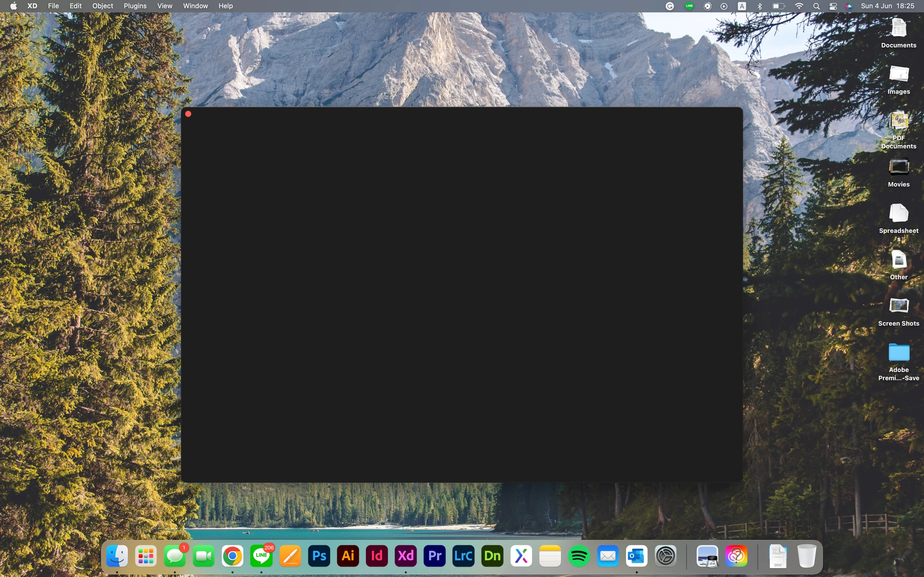Click the Wi-Fi status icon
Screen dimensions: 924x577
tap(799, 6)
